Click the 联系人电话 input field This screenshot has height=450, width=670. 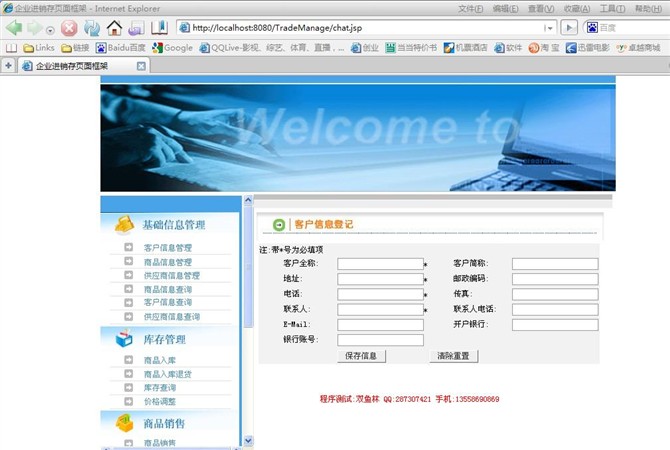(555, 309)
